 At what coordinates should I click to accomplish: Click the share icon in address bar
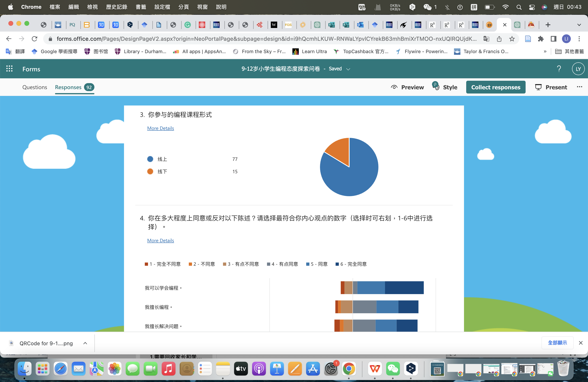coord(499,39)
